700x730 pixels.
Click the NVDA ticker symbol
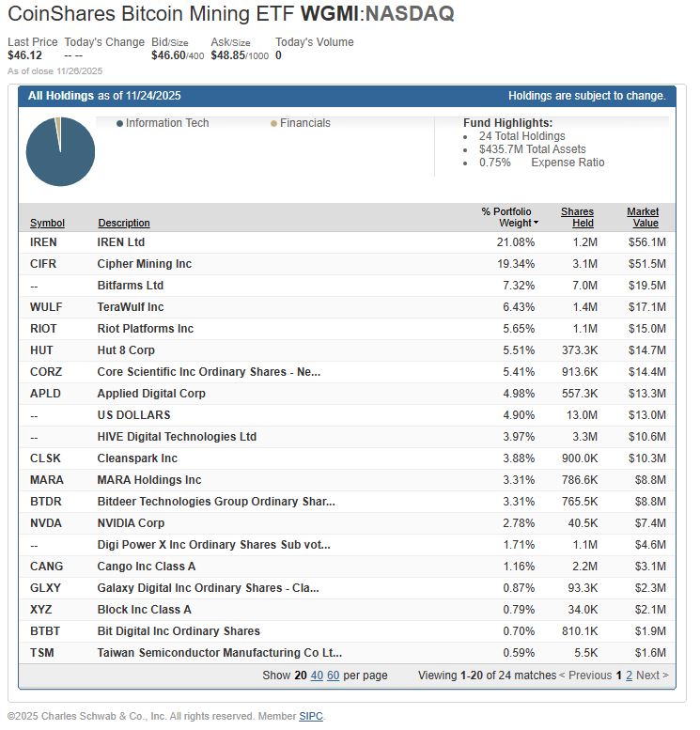pyautogui.click(x=45, y=523)
